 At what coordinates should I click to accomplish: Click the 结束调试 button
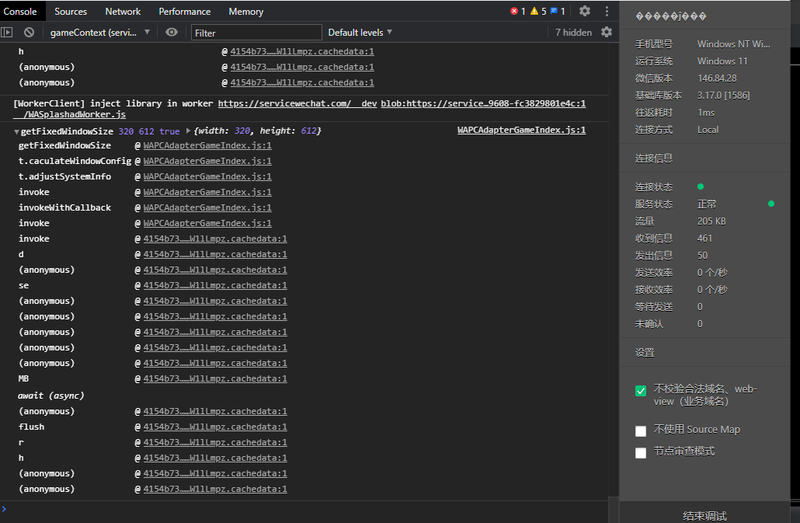pos(705,516)
